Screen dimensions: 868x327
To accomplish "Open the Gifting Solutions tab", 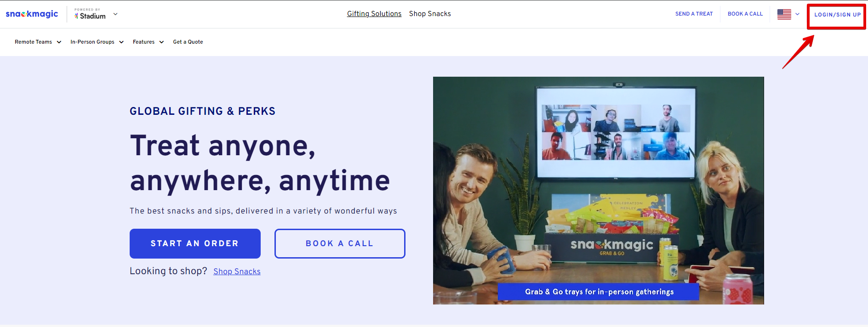I will tap(374, 14).
